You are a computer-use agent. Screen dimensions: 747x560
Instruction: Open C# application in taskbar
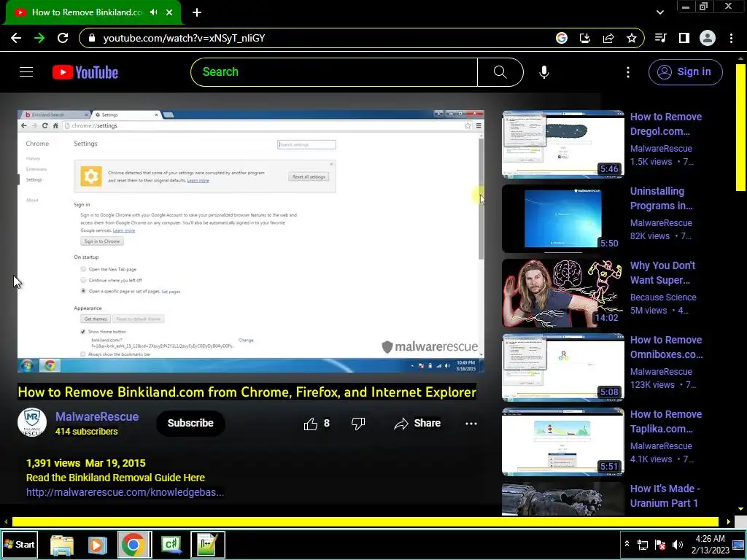coord(171,544)
